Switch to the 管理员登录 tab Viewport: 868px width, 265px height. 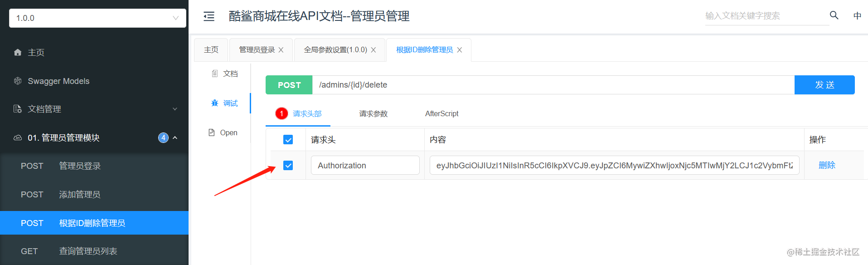[257, 50]
